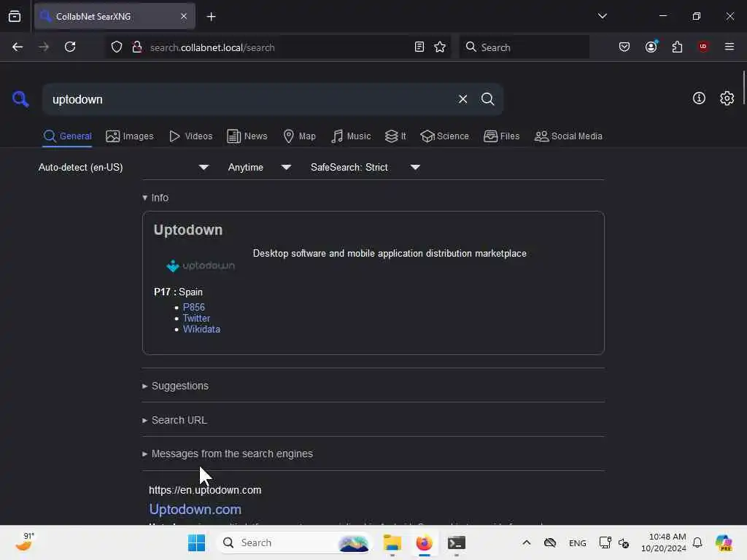The height and width of the screenshot is (560, 747).
Task: Select the CollabNet SearXNG tab
Action: click(115, 16)
